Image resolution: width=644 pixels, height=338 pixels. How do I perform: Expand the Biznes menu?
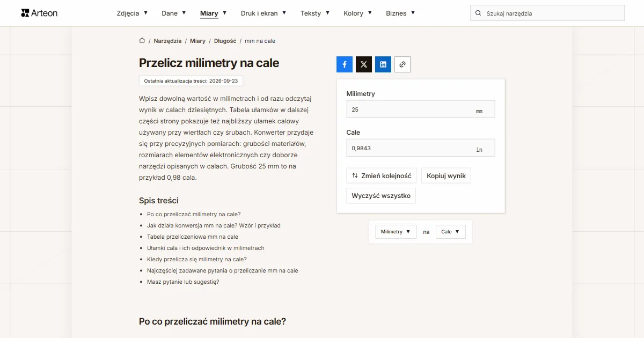pyautogui.click(x=400, y=13)
